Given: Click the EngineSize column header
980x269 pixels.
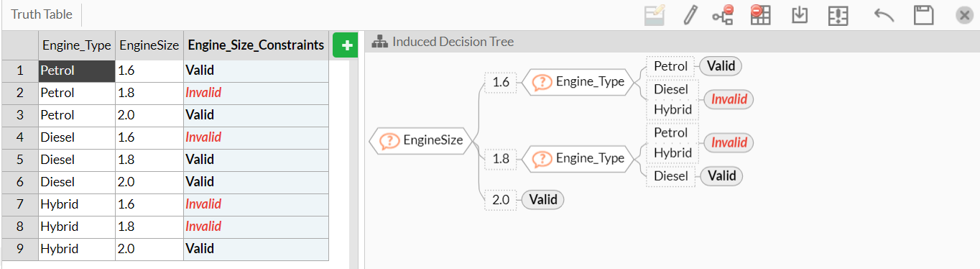Looking at the screenshot, I should point(149,45).
